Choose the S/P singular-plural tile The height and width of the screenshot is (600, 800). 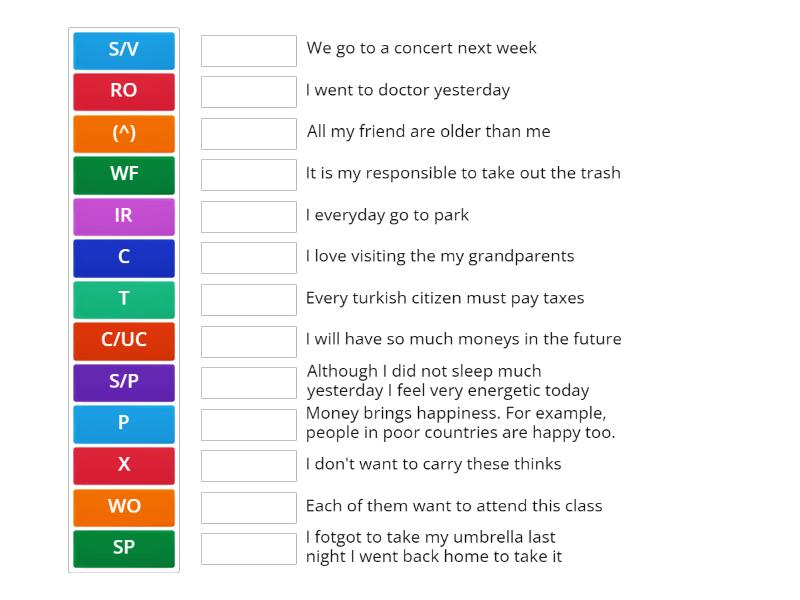(123, 382)
